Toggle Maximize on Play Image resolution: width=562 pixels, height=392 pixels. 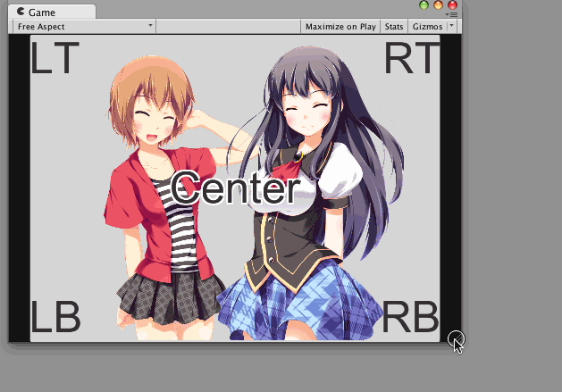click(x=340, y=27)
